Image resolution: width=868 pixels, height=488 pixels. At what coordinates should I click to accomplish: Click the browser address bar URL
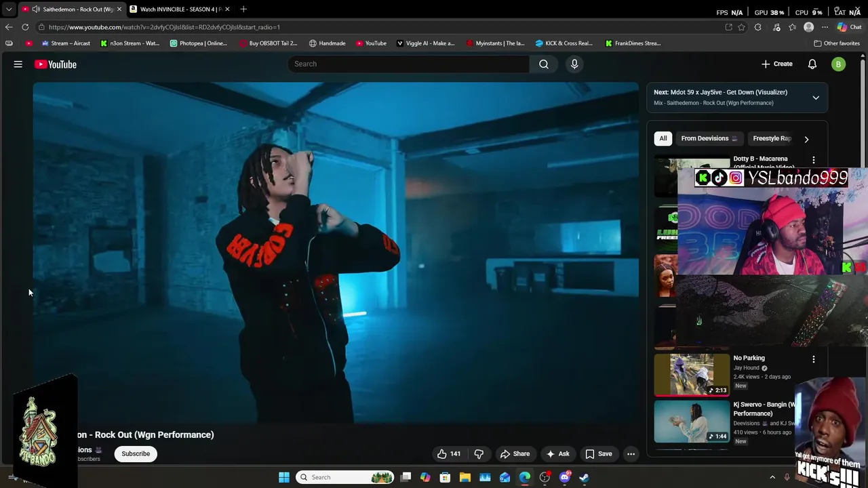164,27
